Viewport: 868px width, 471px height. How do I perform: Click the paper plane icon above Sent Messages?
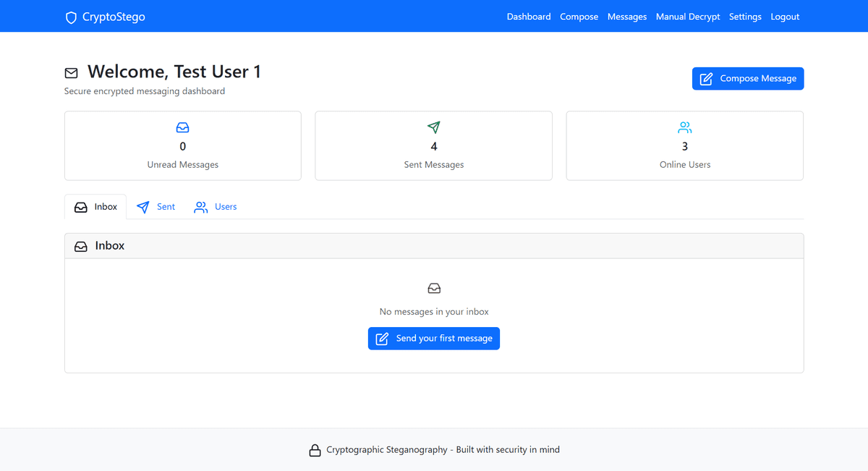pos(433,127)
